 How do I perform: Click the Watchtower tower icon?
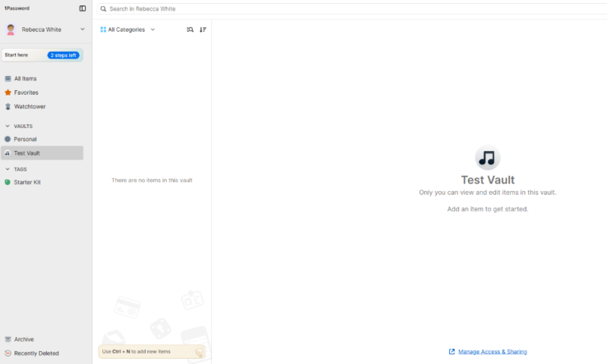click(x=8, y=106)
